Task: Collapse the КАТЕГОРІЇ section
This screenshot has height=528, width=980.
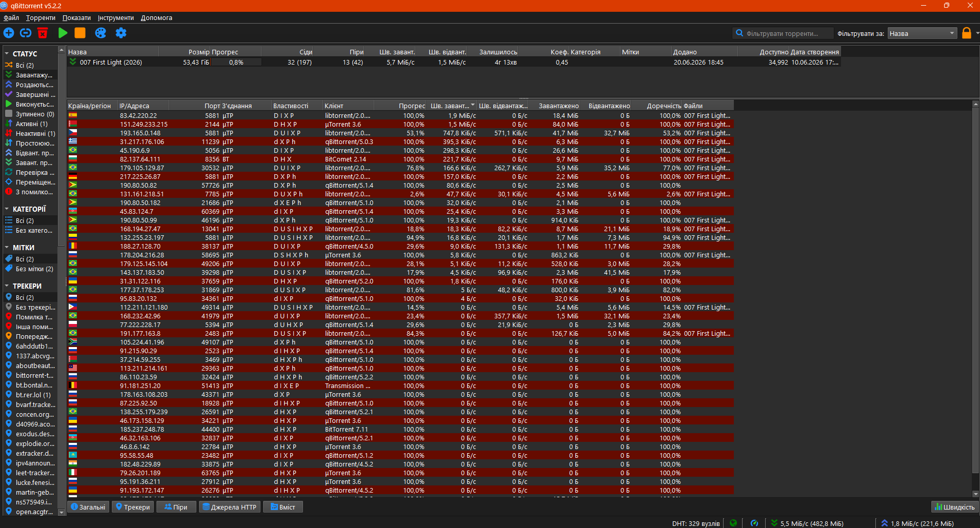Action: pos(7,209)
